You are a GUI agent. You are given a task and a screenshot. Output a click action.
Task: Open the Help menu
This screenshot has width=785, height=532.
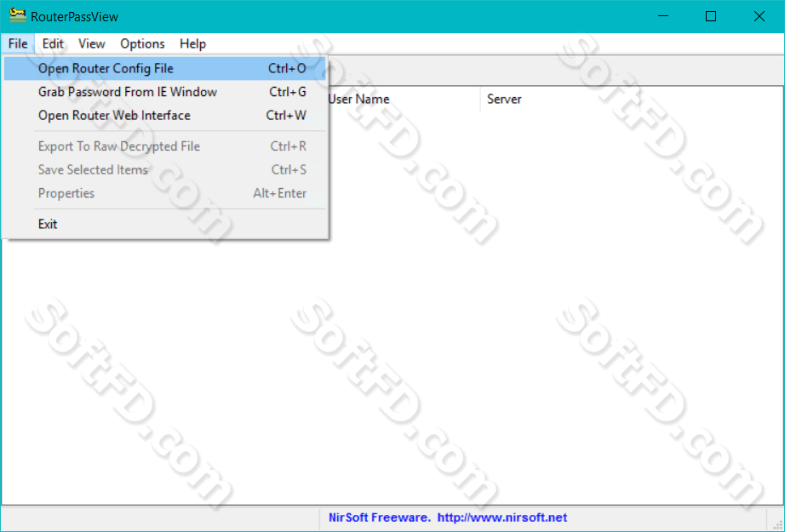pos(192,44)
